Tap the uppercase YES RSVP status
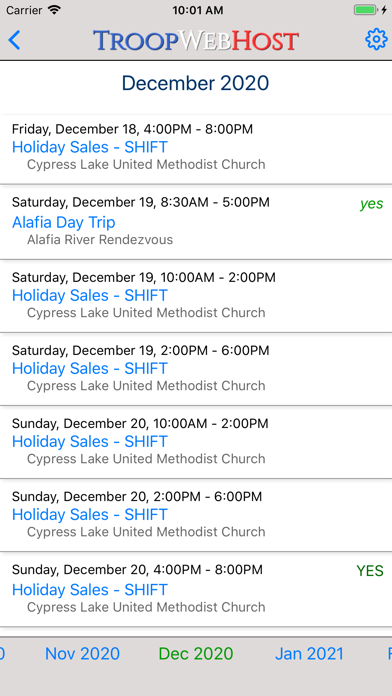392x696 pixels. tap(370, 571)
